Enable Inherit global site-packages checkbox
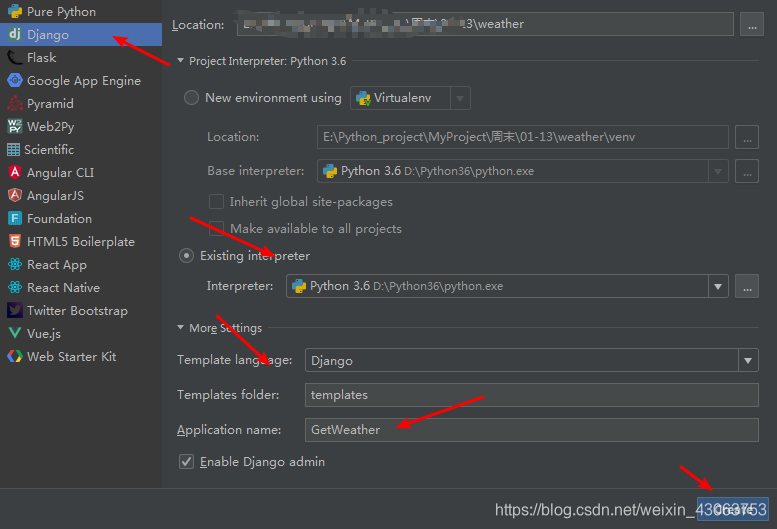777x529 pixels. coord(216,202)
